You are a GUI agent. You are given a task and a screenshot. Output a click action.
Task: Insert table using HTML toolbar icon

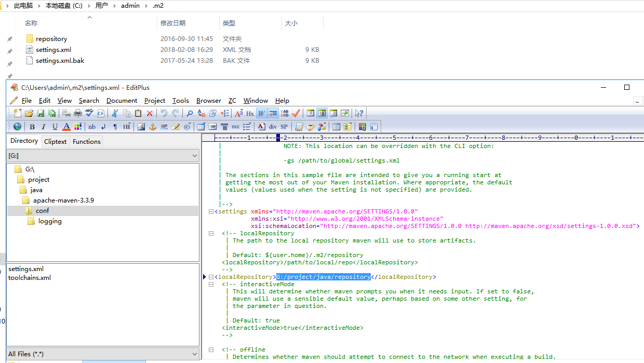(x=202, y=127)
